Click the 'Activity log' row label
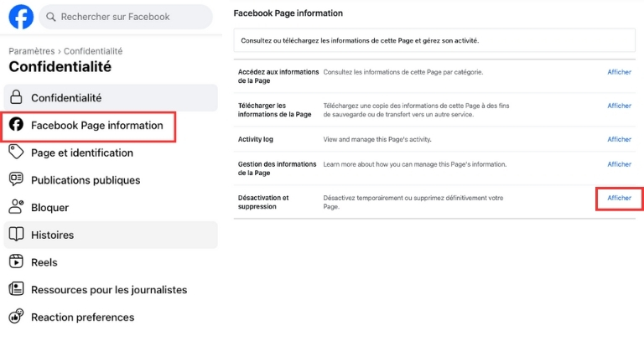Viewport: 644px width, 362px height. click(256, 140)
